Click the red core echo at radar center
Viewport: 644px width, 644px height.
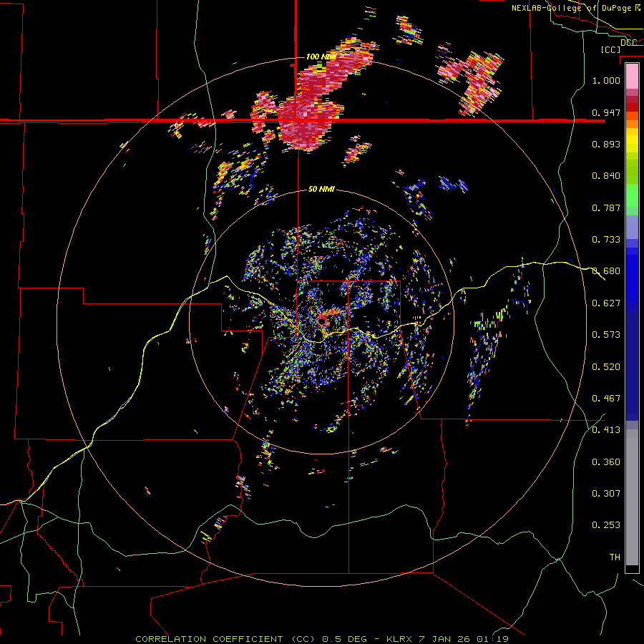pyautogui.click(x=326, y=317)
